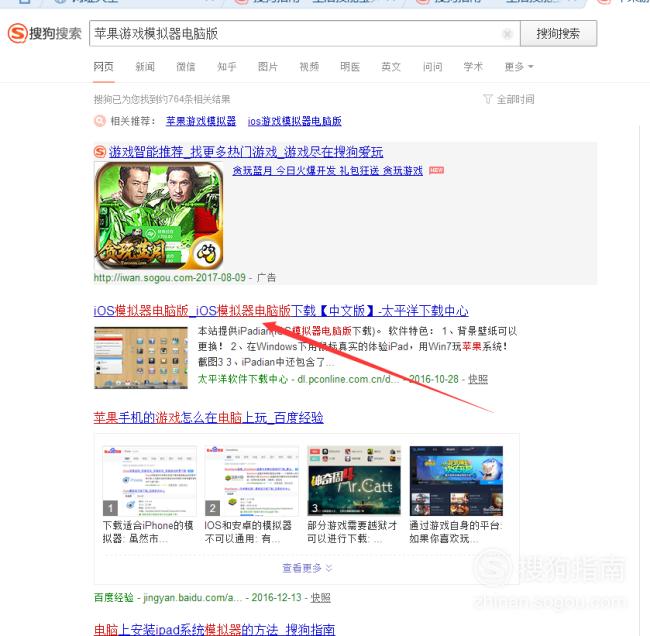650x636 pixels.
Task: Open the 游戏智能推荐 ad title link
Action: (246, 152)
